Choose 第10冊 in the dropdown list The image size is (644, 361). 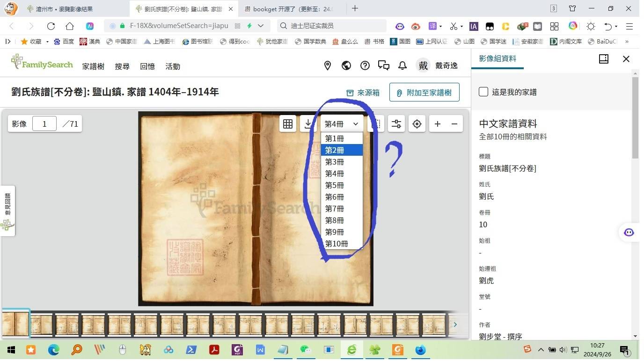point(342,244)
